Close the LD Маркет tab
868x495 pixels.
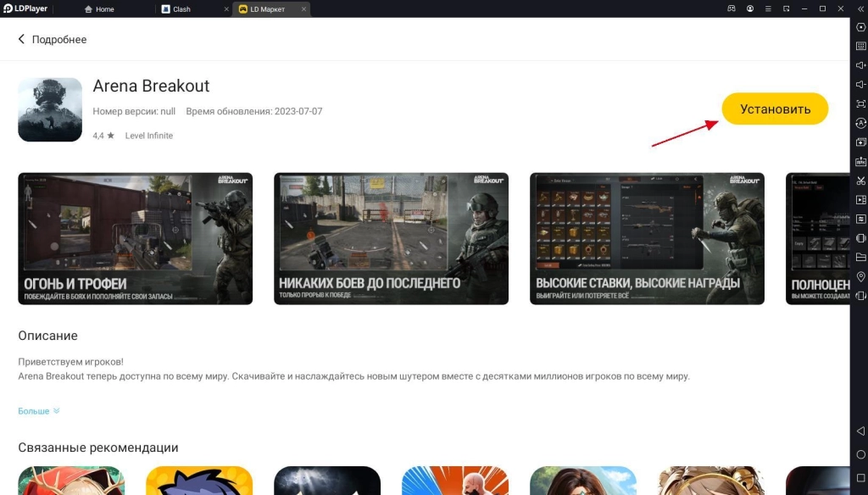pos(303,9)
